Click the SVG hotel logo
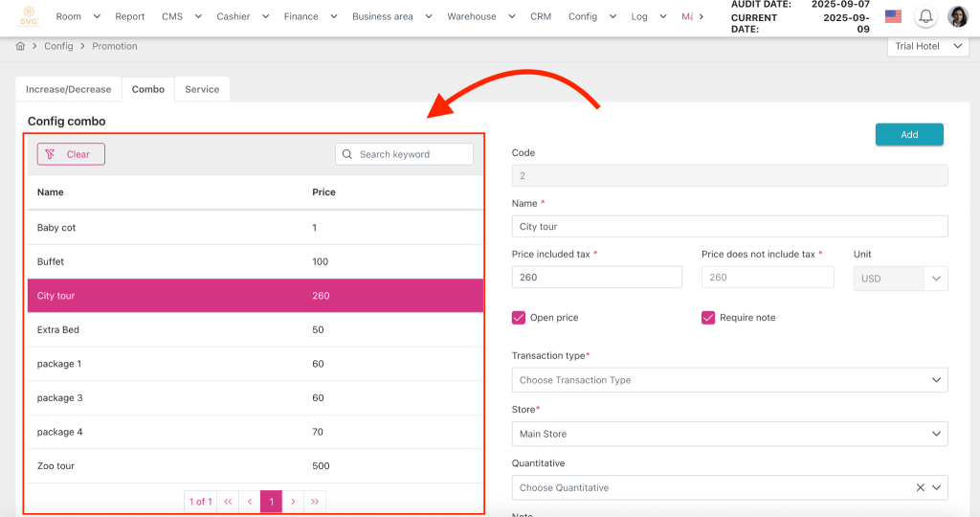 (x=30, y=16)
